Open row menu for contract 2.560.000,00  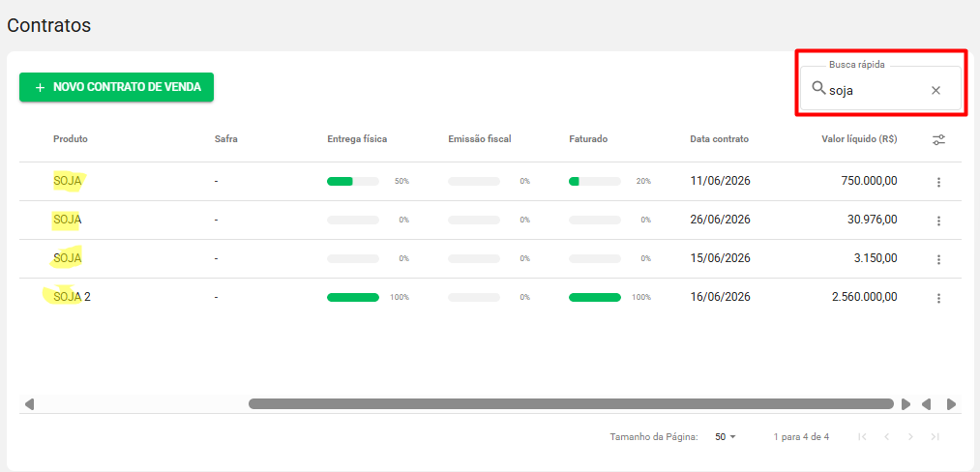(x=938, y=298)
